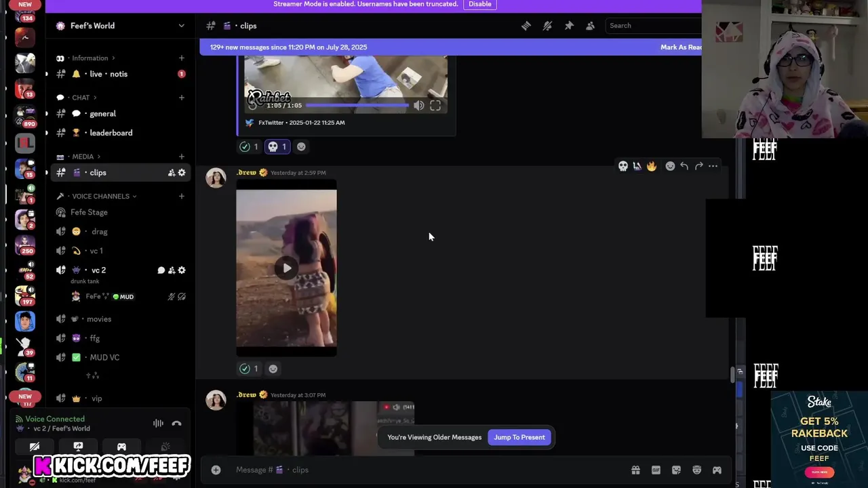React with fire from message hover toolbar
Viewport: 868px width, 488px height.
pos(652,166)
